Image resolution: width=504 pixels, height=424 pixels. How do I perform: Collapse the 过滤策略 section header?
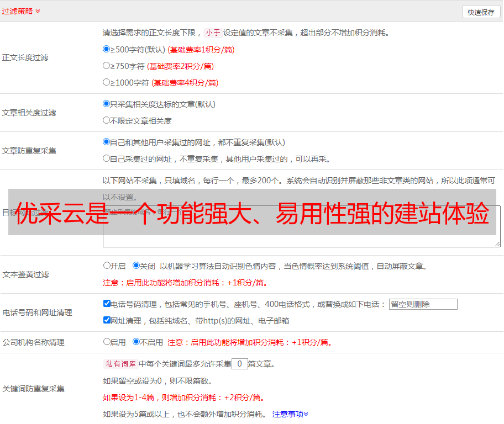coord(21,11)
